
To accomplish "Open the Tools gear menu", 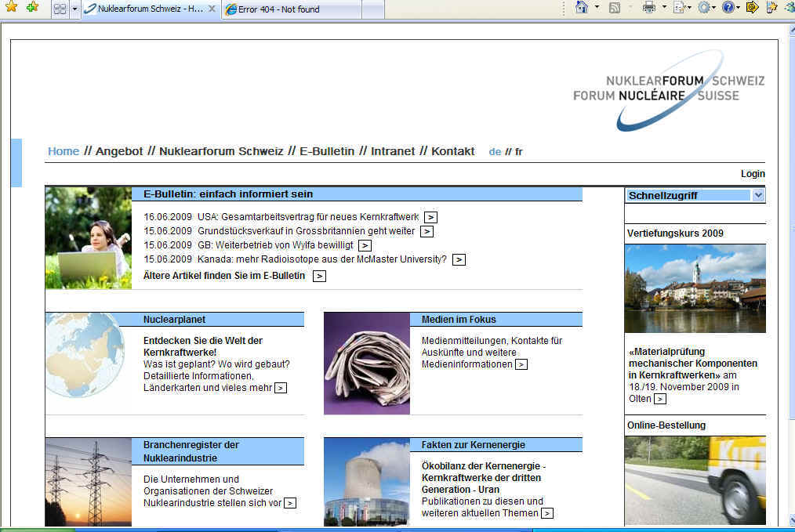I will (x=704, y=8).
